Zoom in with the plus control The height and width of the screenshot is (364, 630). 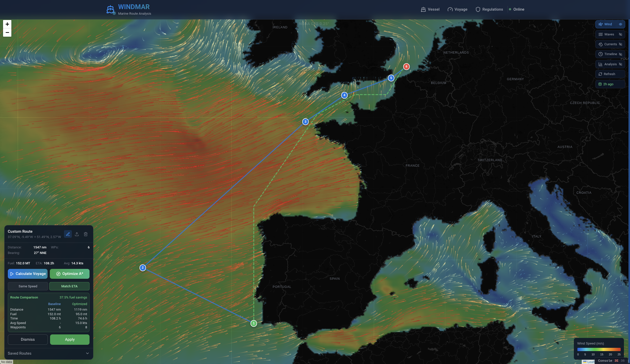tap(7, 24)
